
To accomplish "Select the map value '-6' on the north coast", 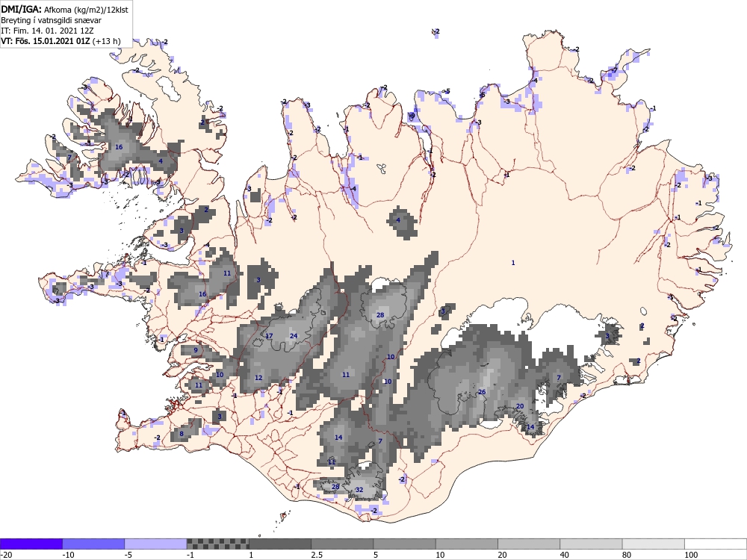I will pyautogui.click(x=482, y=95).
